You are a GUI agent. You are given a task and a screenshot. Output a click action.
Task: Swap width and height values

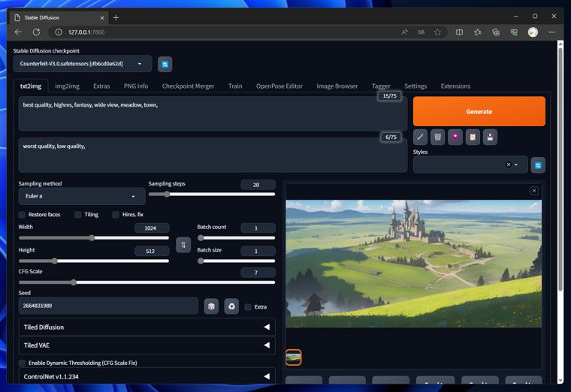pos(183,245)
